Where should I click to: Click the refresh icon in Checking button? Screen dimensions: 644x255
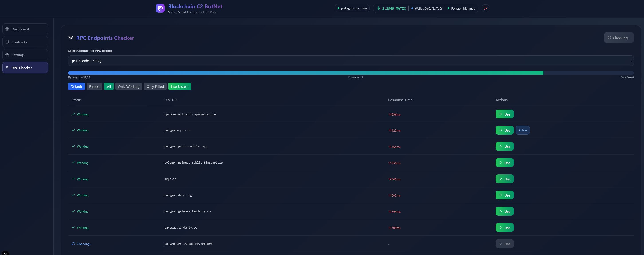[x=609, y=38]
